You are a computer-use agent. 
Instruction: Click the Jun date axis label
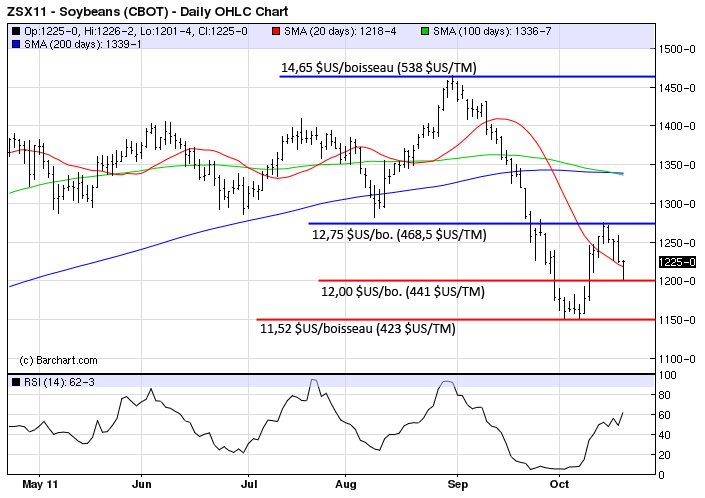point(141,484)
